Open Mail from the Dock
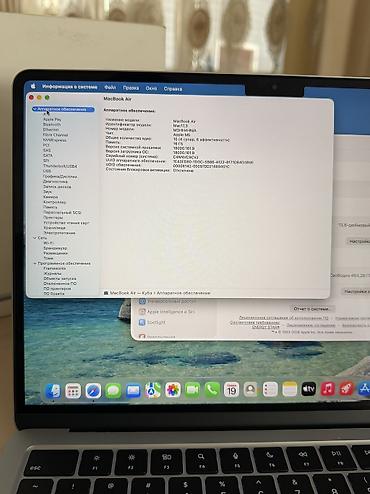This screenshot has height=494, width=370. pyautogui.click(x=133, y=390)
